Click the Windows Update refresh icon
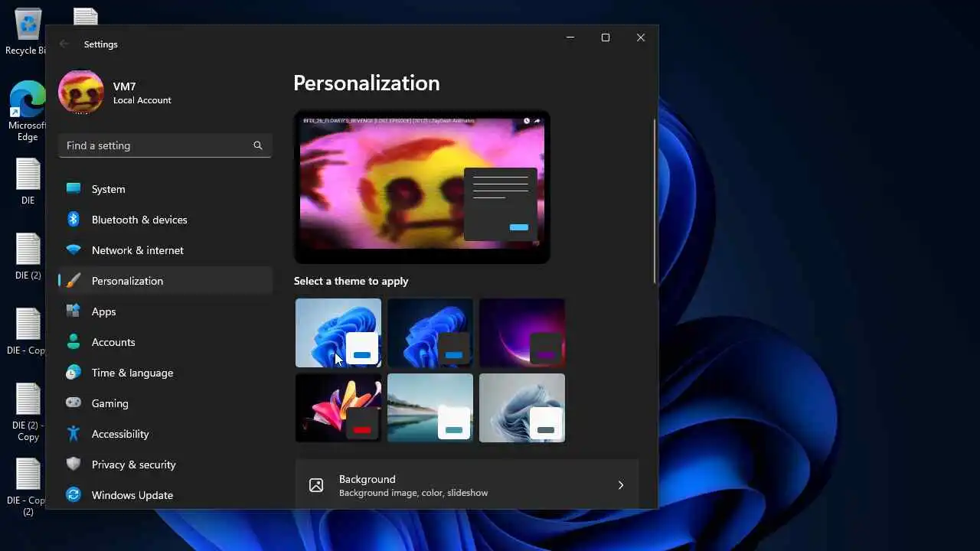The image size is (980, 551). pos(73,494)
